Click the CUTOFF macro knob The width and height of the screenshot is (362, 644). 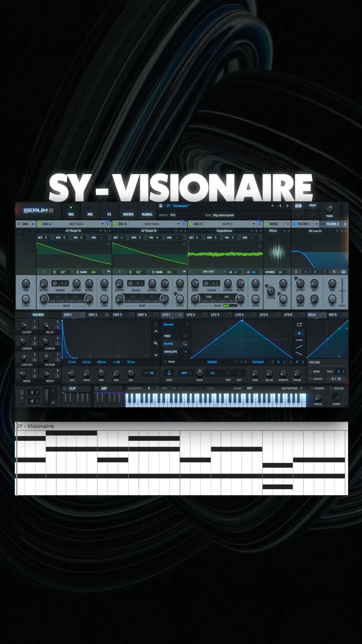23,325
